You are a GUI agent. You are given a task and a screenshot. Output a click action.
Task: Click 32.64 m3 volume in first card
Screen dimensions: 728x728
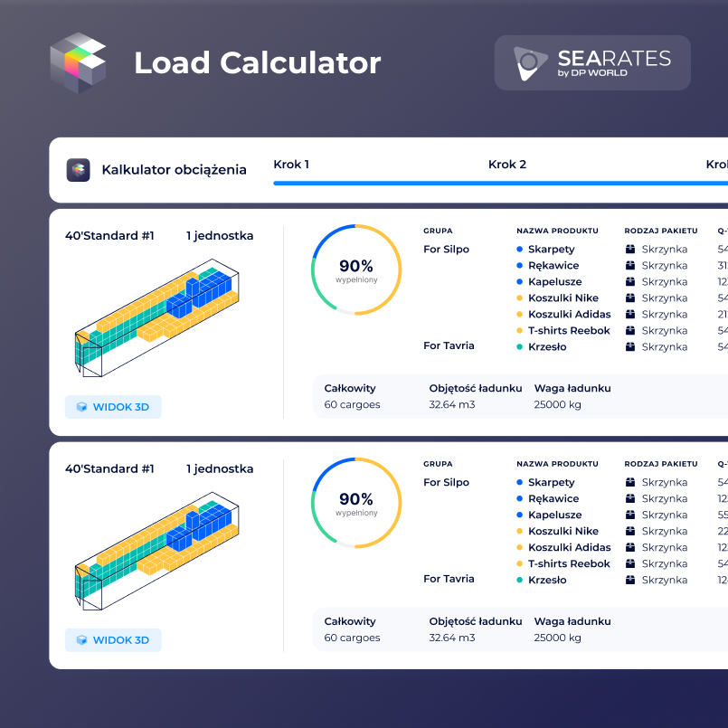pos(452,405)
